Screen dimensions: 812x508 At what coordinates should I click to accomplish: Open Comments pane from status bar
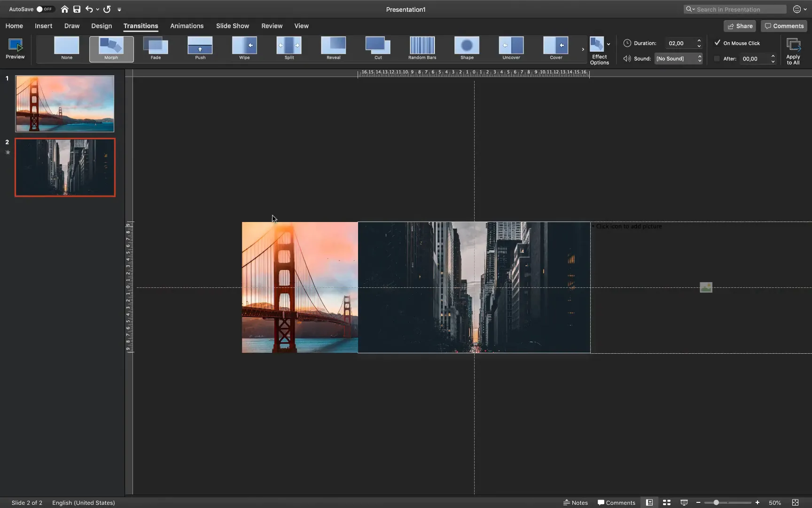pyautogui.click(x=616, y=502)
